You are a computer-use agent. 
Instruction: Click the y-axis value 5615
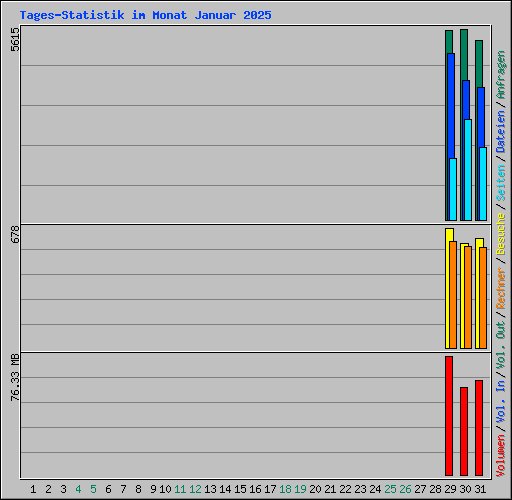15,39
